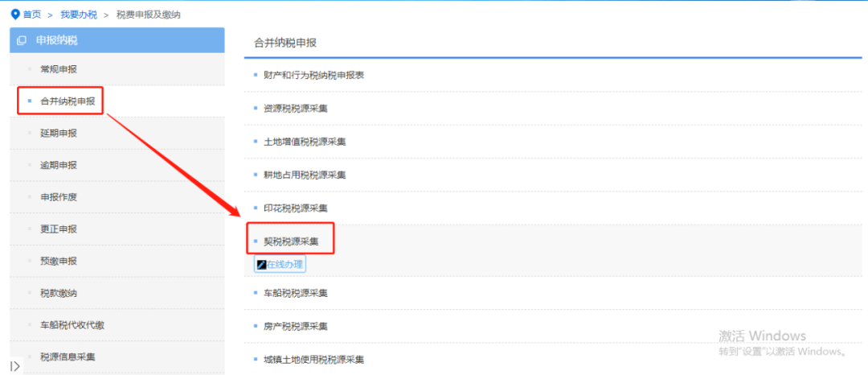
Task: Click the edit icon on 在线办理 button
Action: (x=262, y=265)
